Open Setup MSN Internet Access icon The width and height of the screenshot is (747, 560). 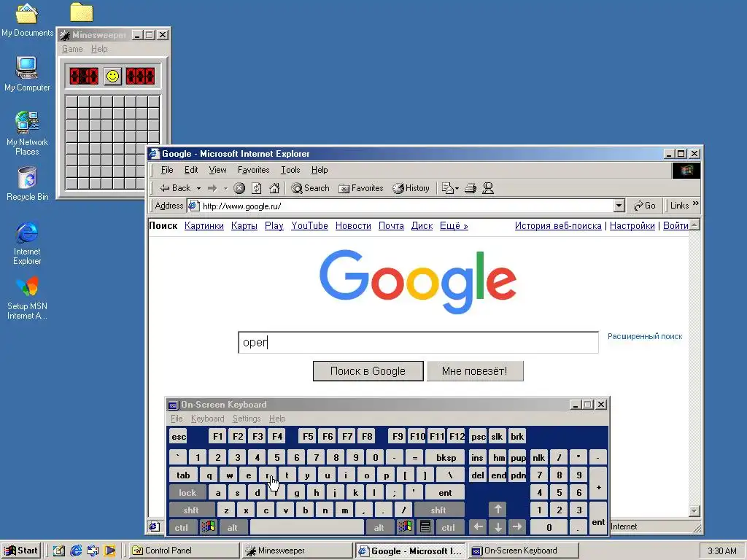27,297
